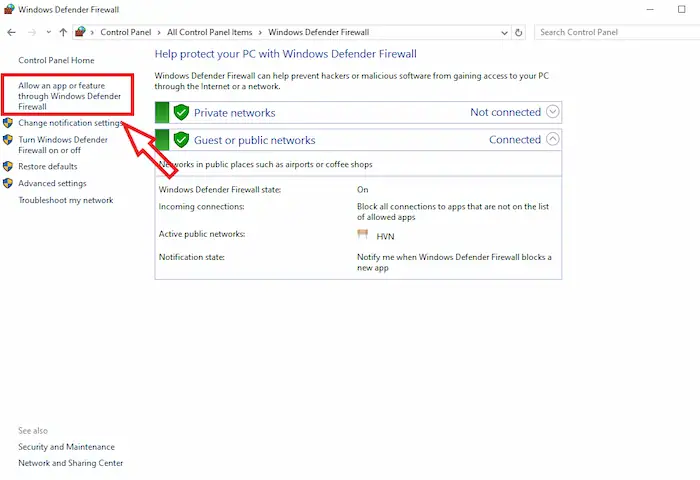Click the green shield icon for Private networks
The width and height of the screenshot is (700, 480).
point(181,113)
